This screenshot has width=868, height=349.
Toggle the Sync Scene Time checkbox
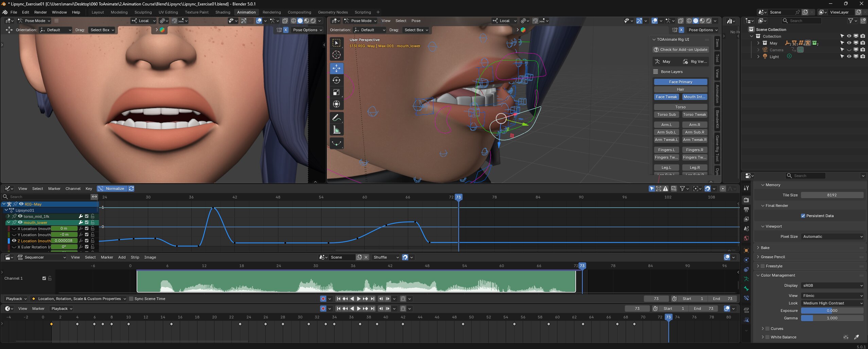tap(131, 299)
